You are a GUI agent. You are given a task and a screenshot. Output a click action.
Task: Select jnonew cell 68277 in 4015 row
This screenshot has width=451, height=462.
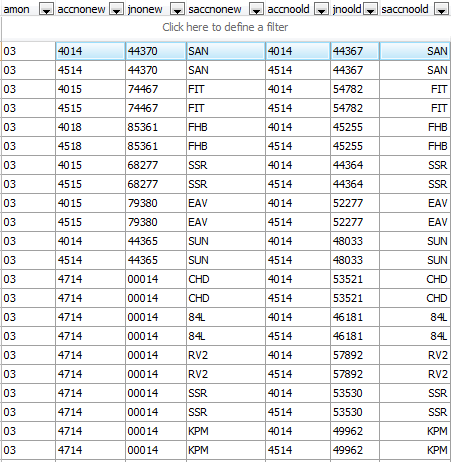(x=156, y=165)
